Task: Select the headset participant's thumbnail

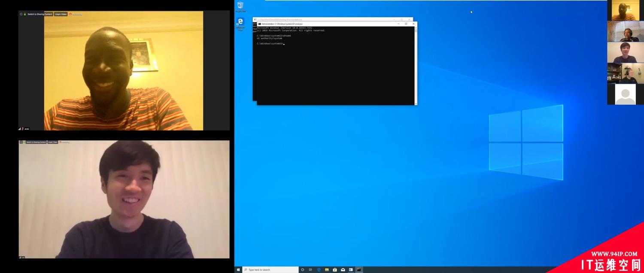Action: (625, 73)
